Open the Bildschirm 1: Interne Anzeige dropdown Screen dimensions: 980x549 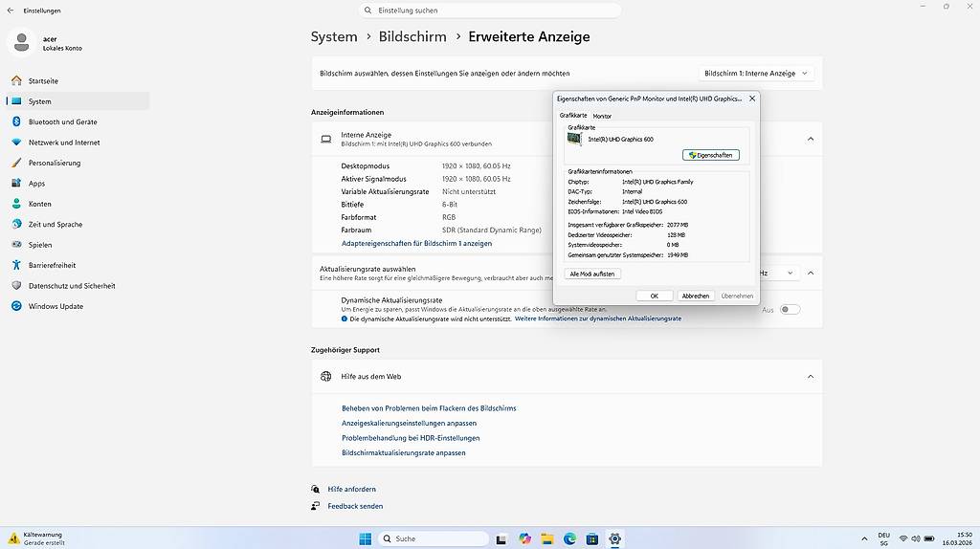pos(756,73)
